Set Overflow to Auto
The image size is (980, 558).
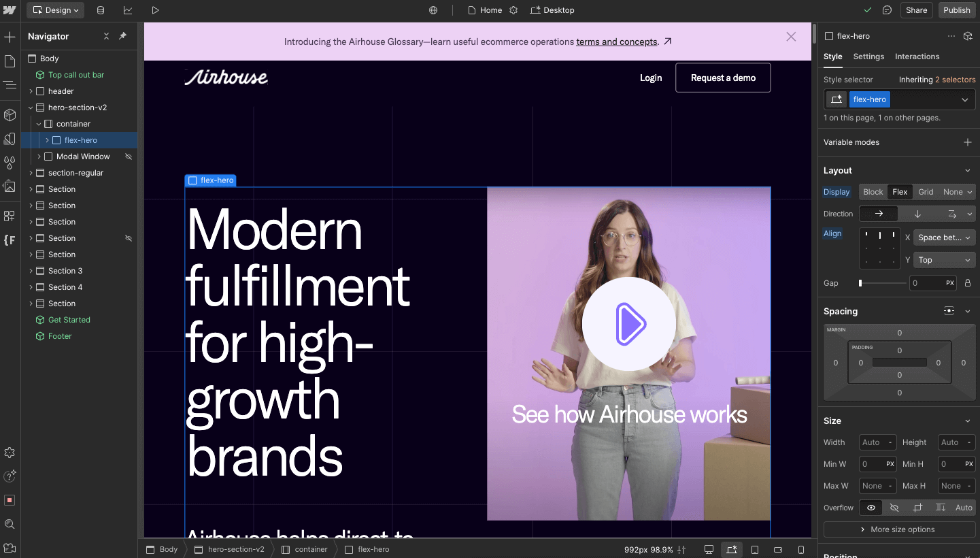coord(964,508)
